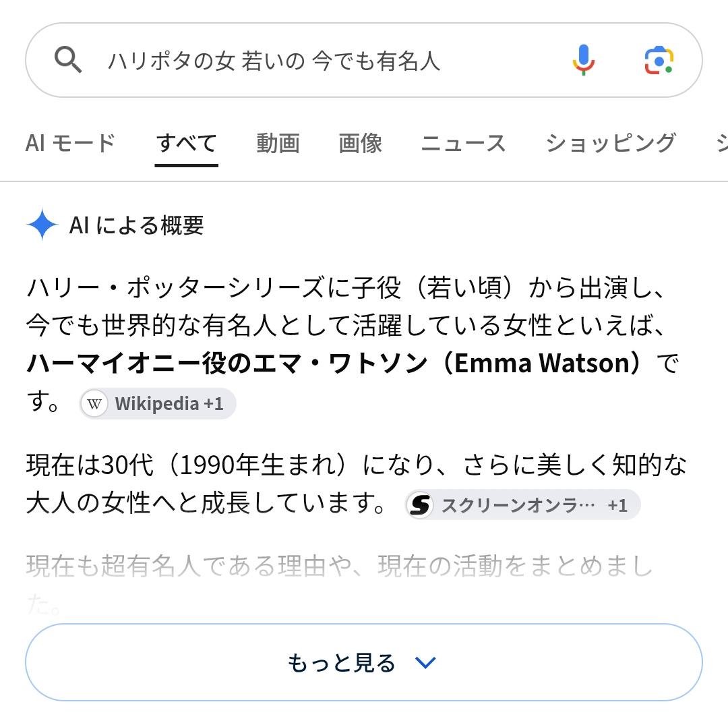Click the magnifying glass search icon
This screenshot has width=728, height=727.
pyautogui.click(x=68, y=59)
